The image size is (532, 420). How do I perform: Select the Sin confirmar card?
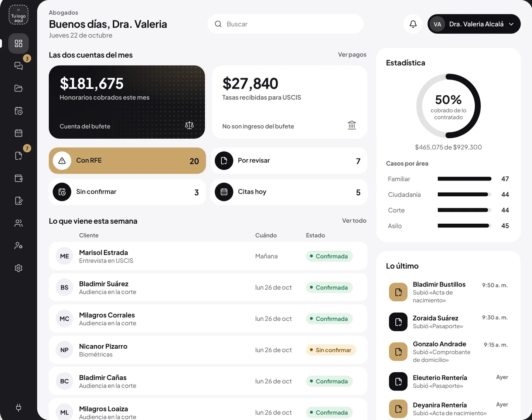point(127,192)
